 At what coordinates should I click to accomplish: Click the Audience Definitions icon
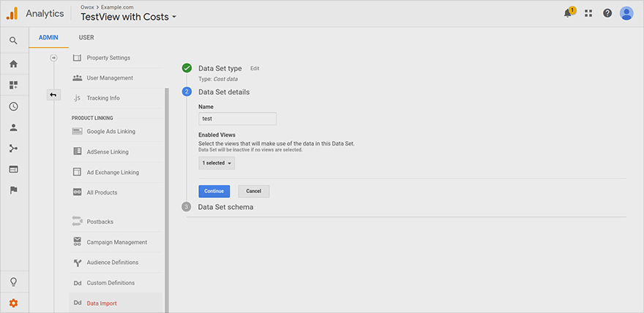pos(77,263)
